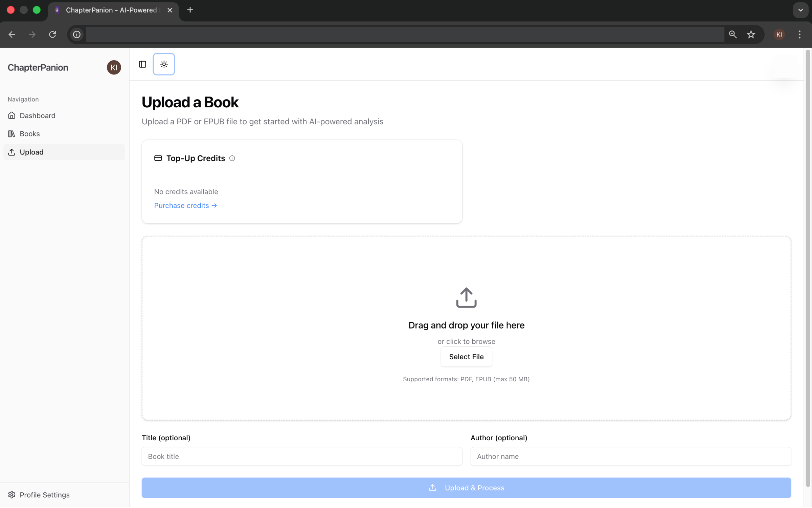Viewport: 812px width, 508px height.
Task: Select Books in the navigation sidebar
Action: pos(30,133)
